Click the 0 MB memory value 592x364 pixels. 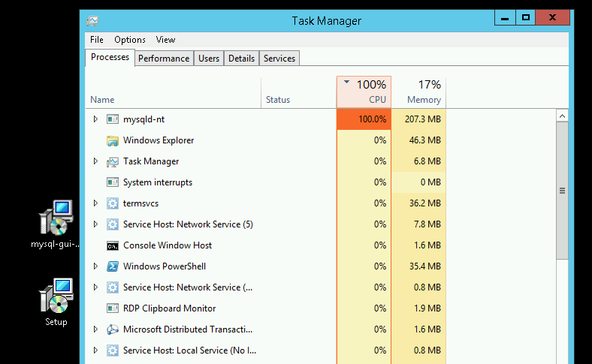coord(430,182)
